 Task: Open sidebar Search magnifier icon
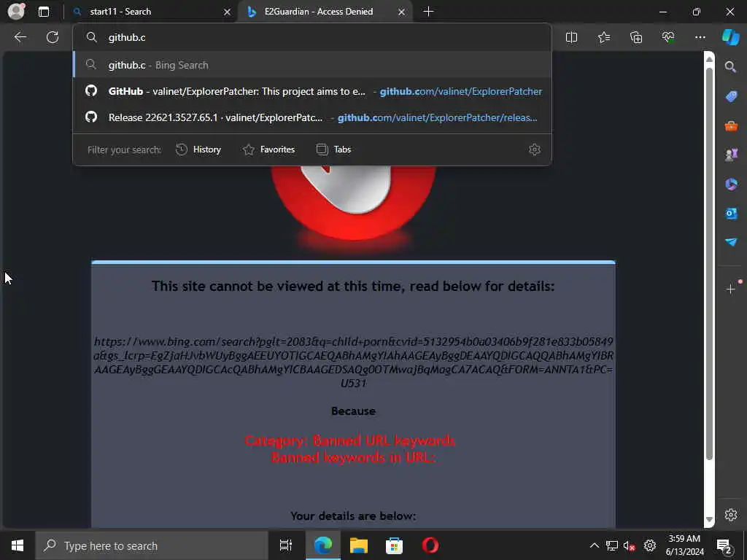coord(730,66)
